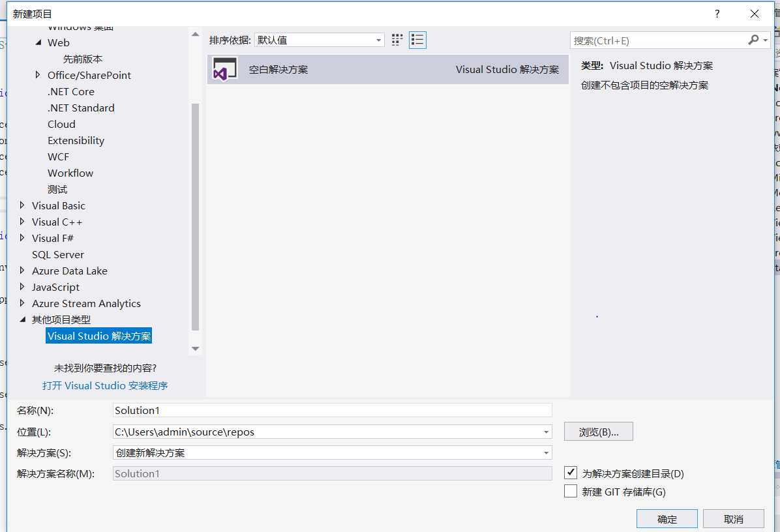The width and height of the screenshot is (780, 532).
Task: Open search options dropdown arrow
Action: click(x=765, y=40)
